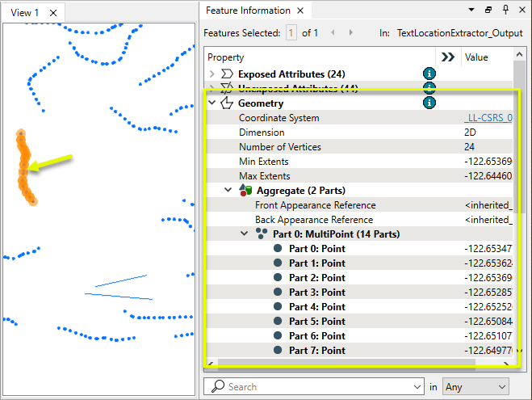Screen dimensions: 532x400
Task: Click the Aggregate geometry icon
Action: pos(245,191)
